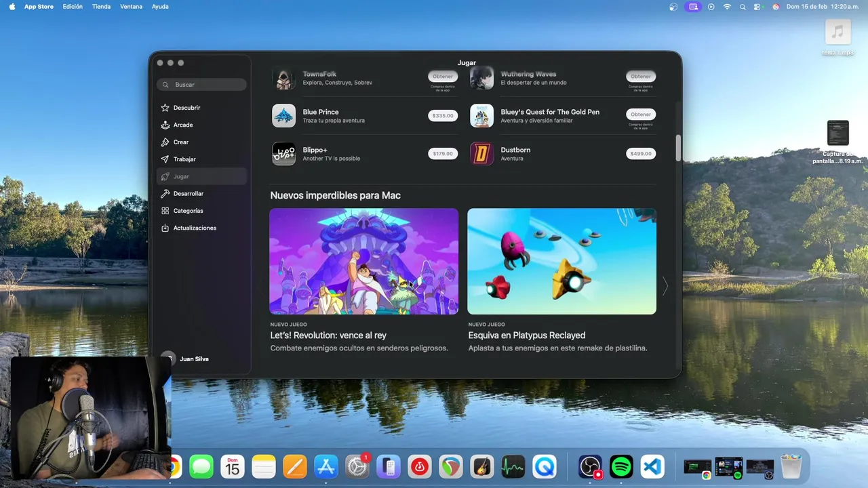
Task: Open the Tienda menu
Action: (101, 7)
